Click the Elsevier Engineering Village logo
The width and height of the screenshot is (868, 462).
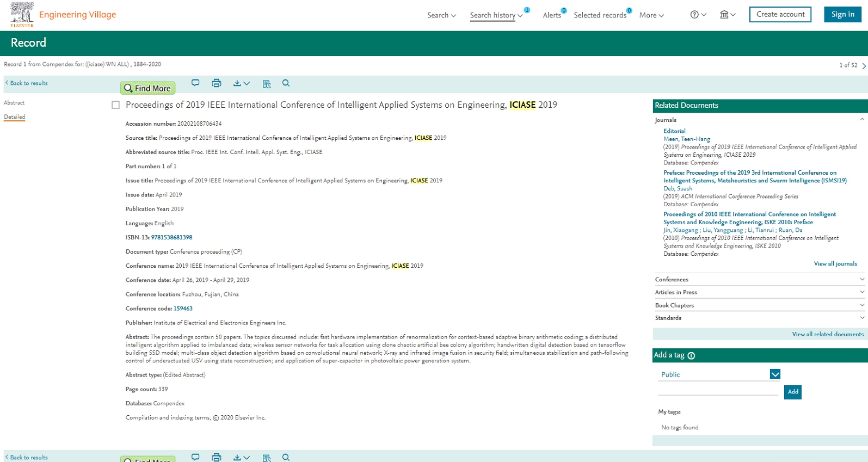click(x=63, y=15)
